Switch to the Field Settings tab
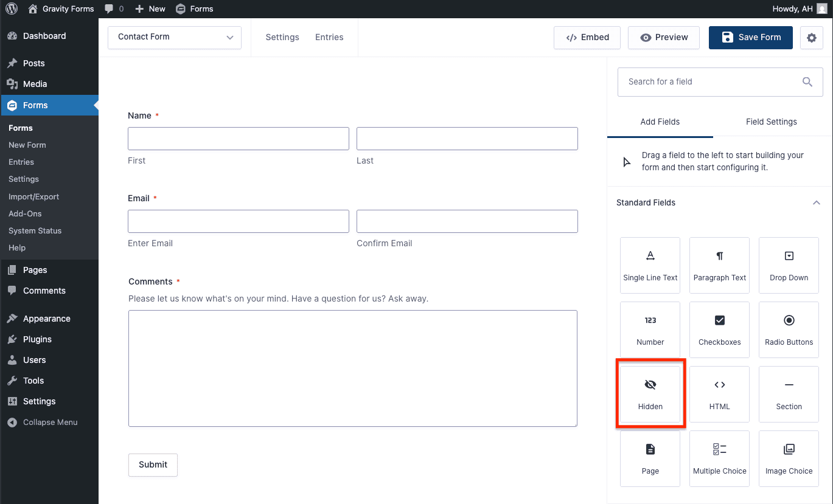 point(771,122)
